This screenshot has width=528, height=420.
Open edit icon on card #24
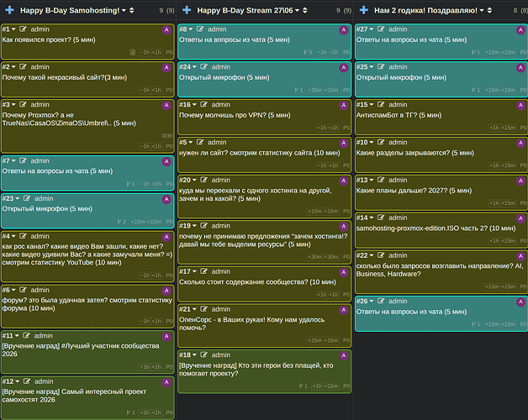[203, 67]
